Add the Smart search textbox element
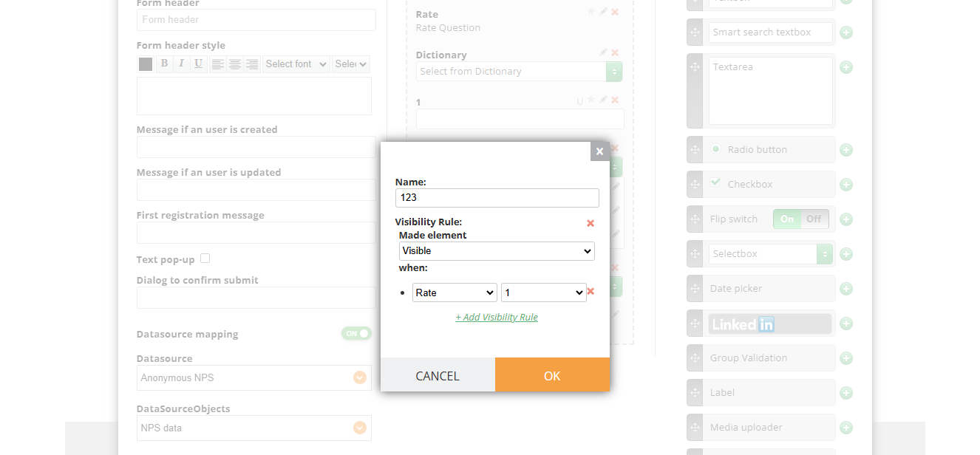Image resolution: width=980 pixels, height=455 pixels. point(846,32)
